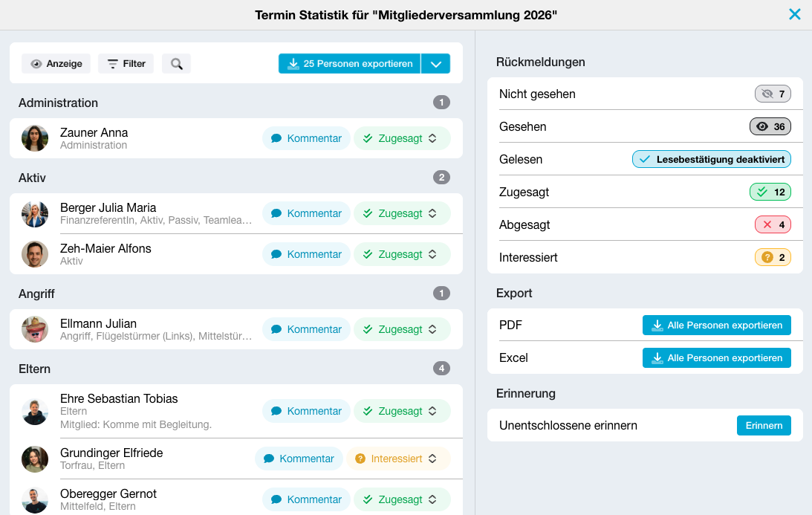Screen dimensions: 812x515
Task: Click Zauner Anna's comment bubble icon
Action: [x=276, y=138]
